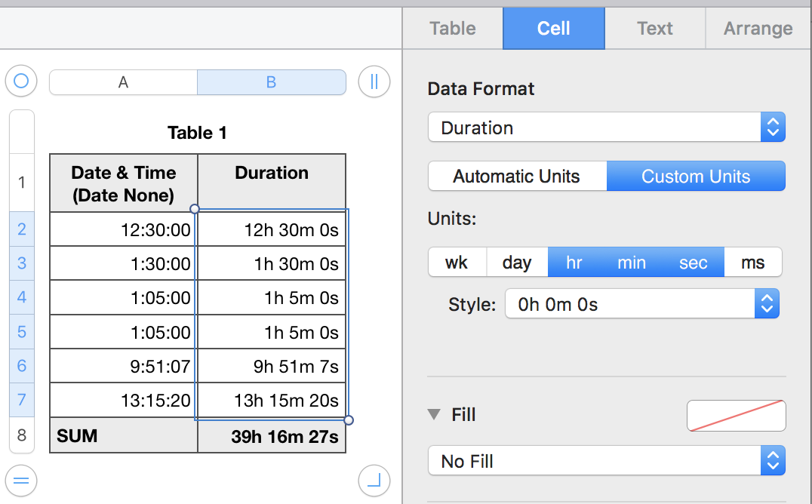Switch to the Table tab
Screen dimensions: 812x504
453,29
